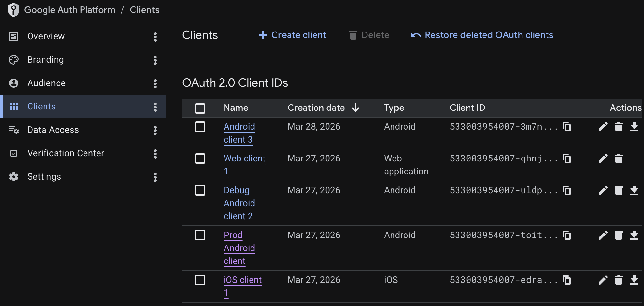Click the Google Auth Platform shield icon

tap(14, 10)
